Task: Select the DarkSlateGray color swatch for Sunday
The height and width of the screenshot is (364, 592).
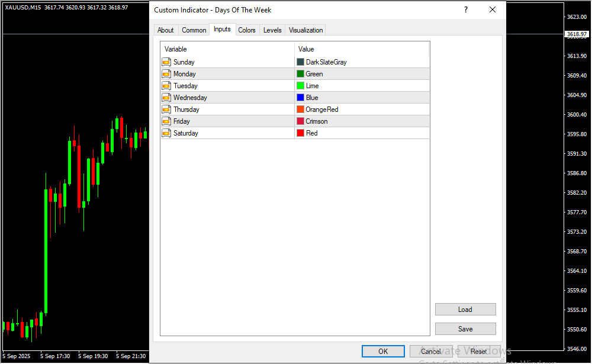Action: click(x=300, y=62)
